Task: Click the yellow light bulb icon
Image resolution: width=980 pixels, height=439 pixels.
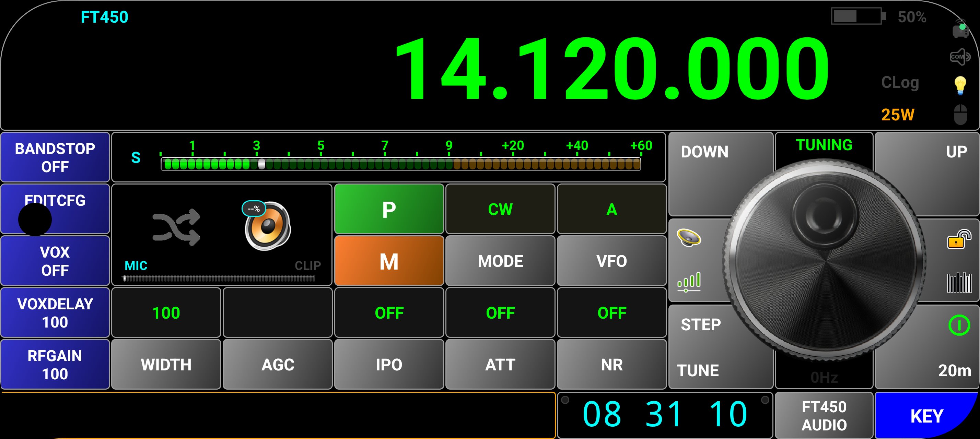Action: pyautogui.click(x=960, y=85)
